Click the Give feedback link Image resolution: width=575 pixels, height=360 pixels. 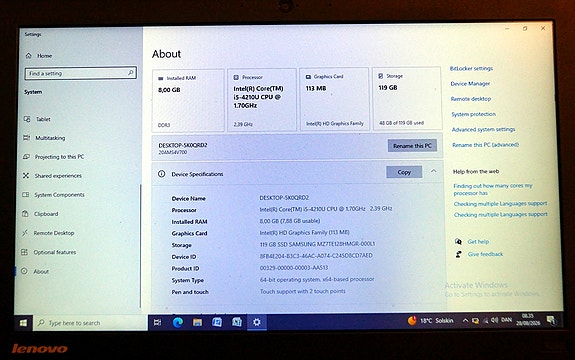(485, 254)
